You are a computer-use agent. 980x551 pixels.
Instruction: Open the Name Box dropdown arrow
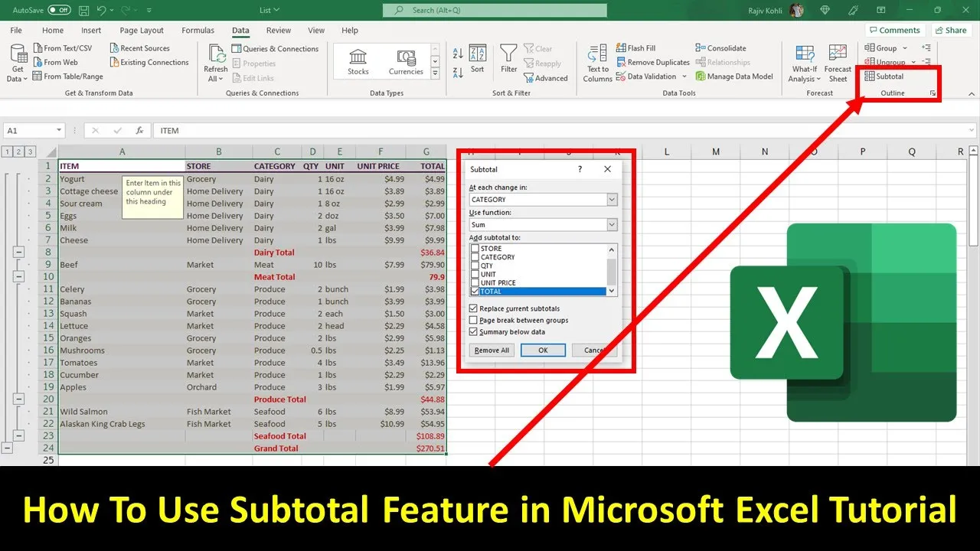[58, 131]
